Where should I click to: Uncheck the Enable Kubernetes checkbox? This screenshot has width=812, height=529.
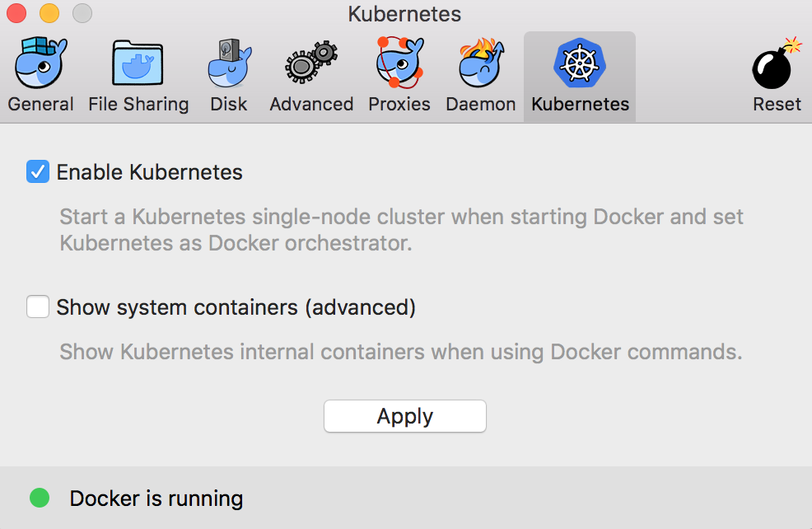(x=38, y=172)
